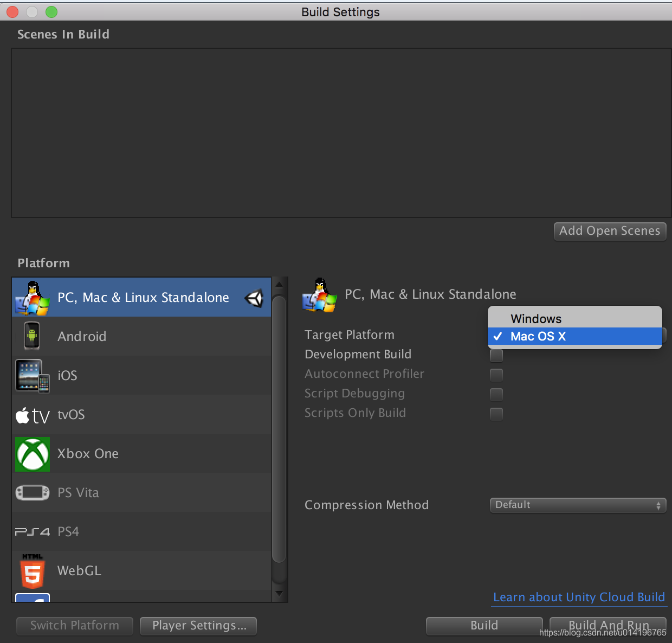Click the green zoom window button
Viewport: 672px width, 643px height.
[51, 12]
